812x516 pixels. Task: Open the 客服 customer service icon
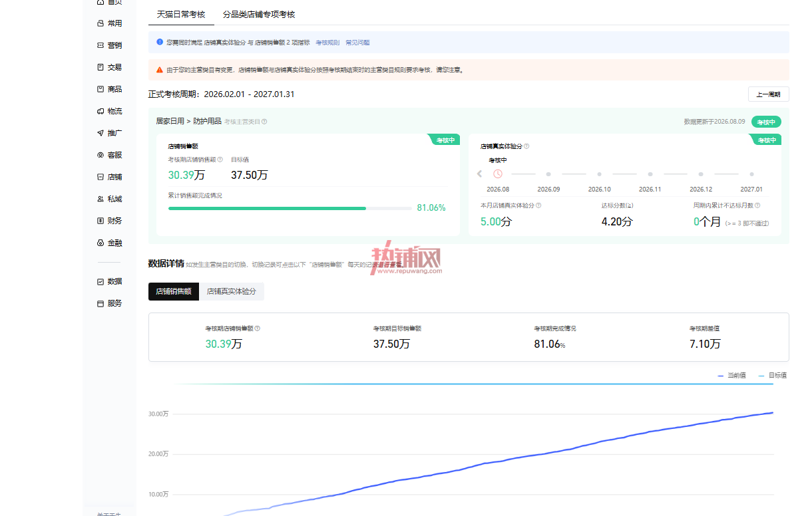[x=101, y=155]
